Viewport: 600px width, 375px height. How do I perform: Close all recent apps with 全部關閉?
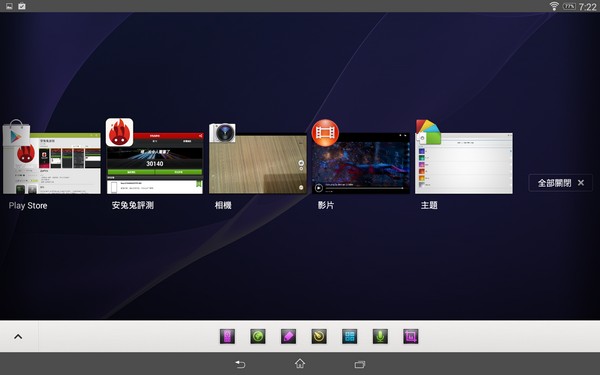click(561, 183)
